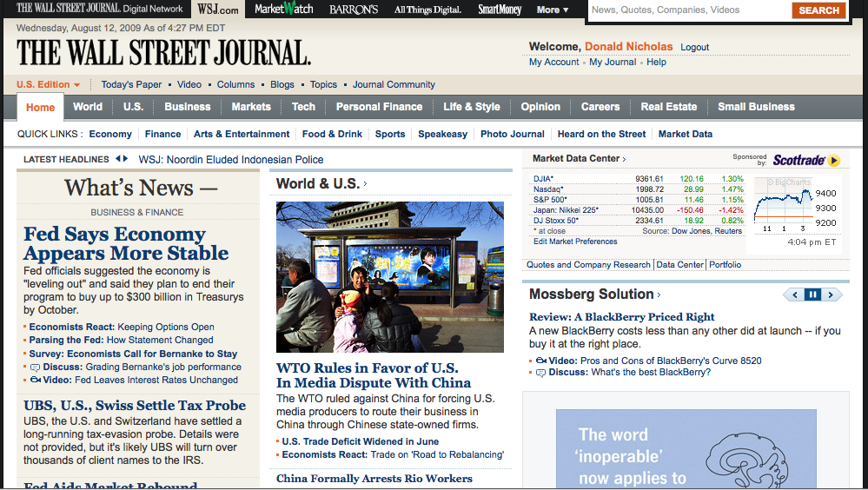Open Today's Paper link
Viewport: 868px width, 490px height.
[131, 85]
